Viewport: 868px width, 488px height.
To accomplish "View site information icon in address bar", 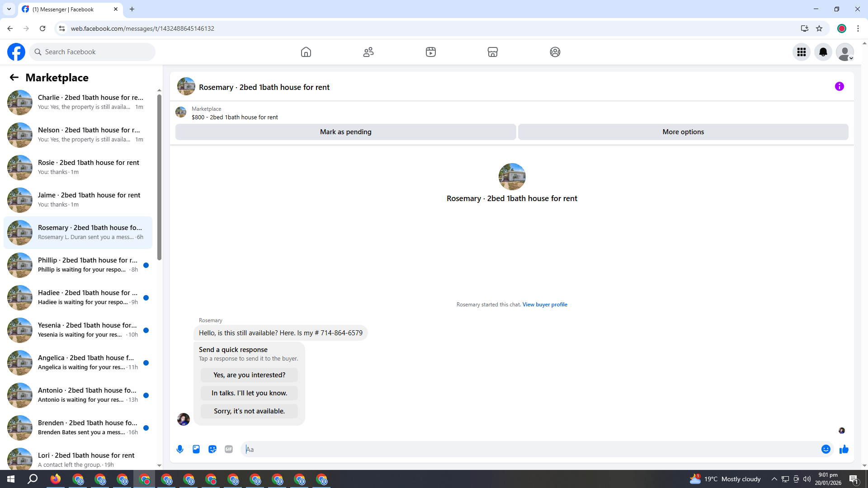I will click(62, 28).
